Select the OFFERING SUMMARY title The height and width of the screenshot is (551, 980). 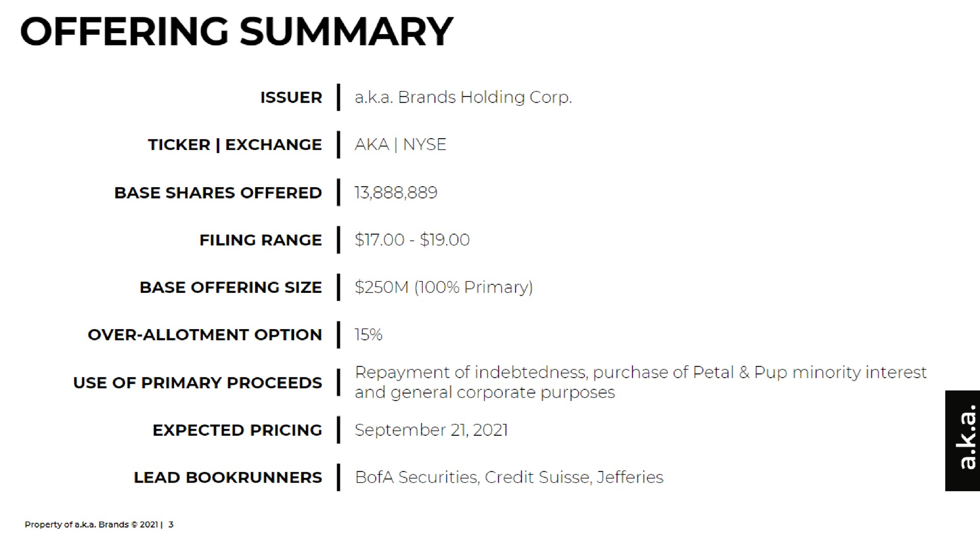[x=236, y=32]
